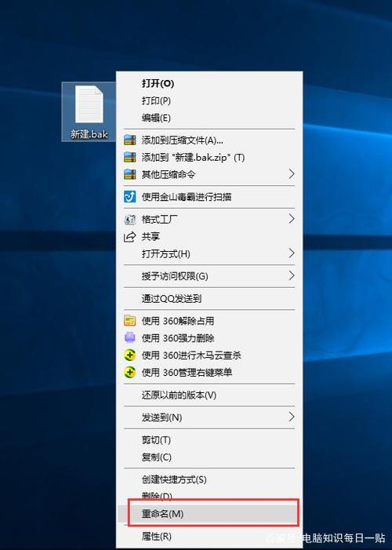Choose 打印(P) from the context menu

pos(209,100)
